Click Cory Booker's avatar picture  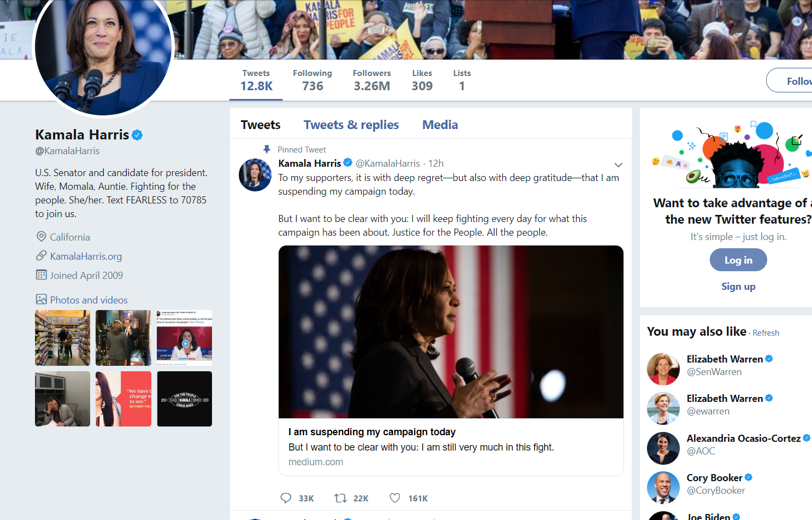click(x=663, y=487)
